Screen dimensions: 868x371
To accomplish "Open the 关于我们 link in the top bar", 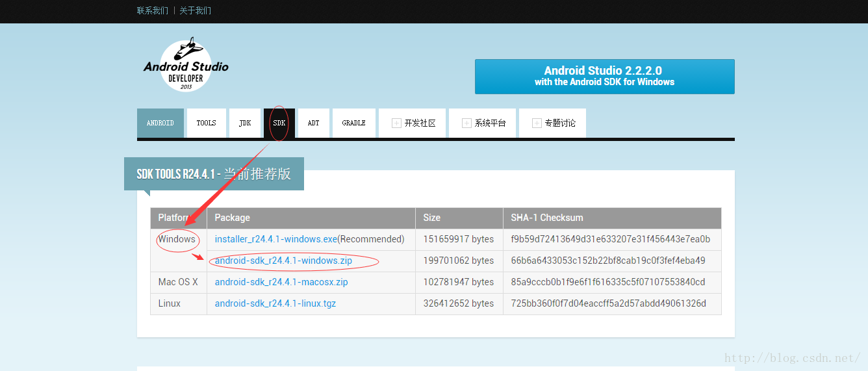I will click(196, 10).
